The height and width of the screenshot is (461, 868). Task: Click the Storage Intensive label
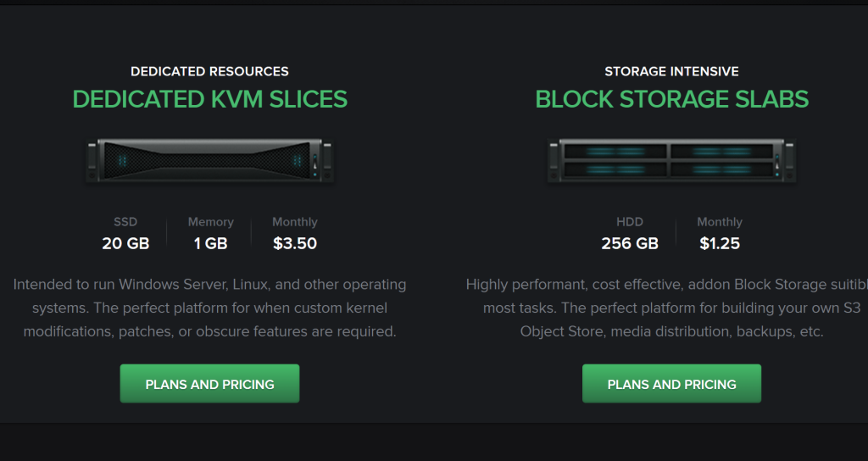coord(671,71)
